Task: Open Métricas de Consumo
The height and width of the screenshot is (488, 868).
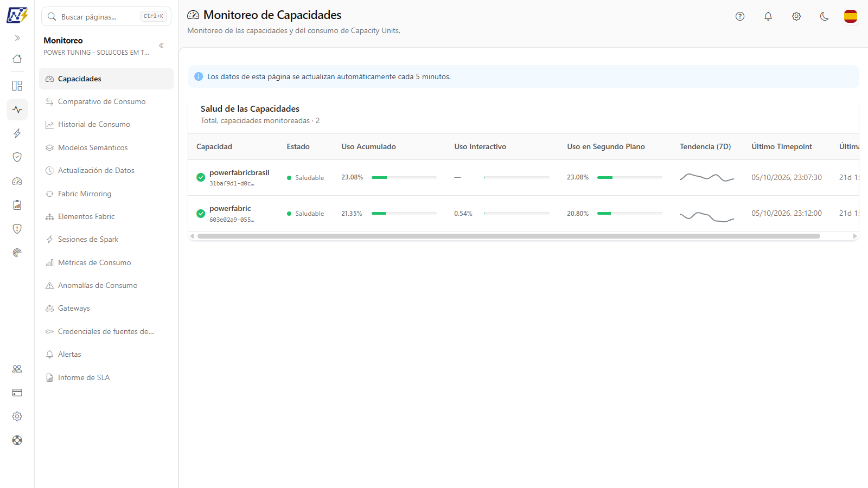Action: pos(106,262)
